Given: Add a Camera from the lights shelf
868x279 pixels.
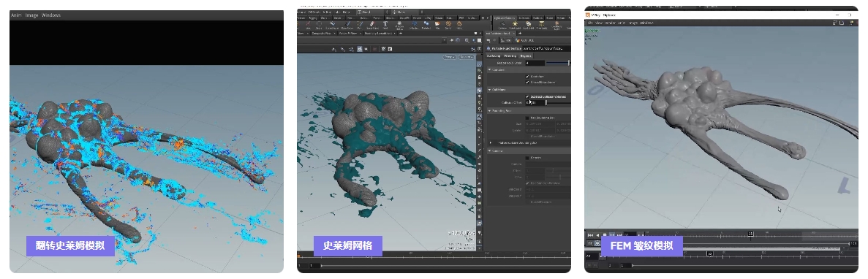Looking at the screenshot, I should point(502,25).
